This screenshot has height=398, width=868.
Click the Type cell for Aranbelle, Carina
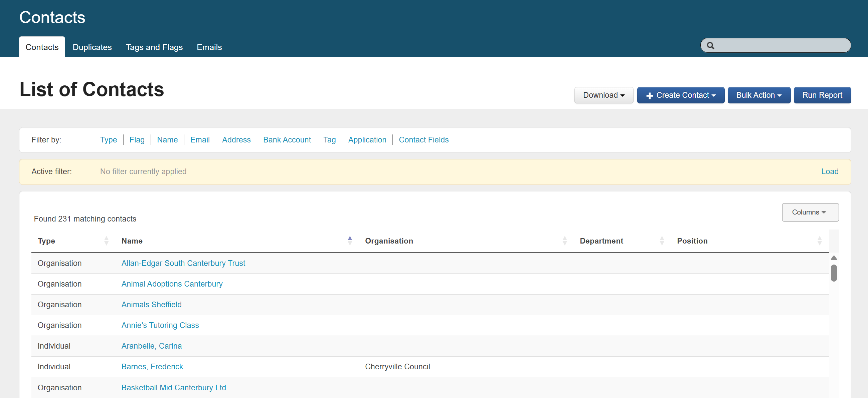pos(54,346)
